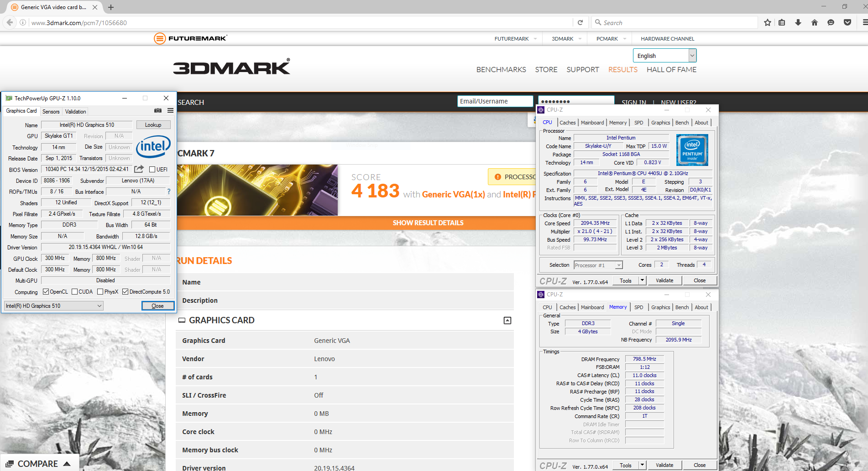The image size is (868, 471).
Task: Open the GPU selection dropdown in GPU-Z
Action: pyautogui.click(x=53, y=306)
